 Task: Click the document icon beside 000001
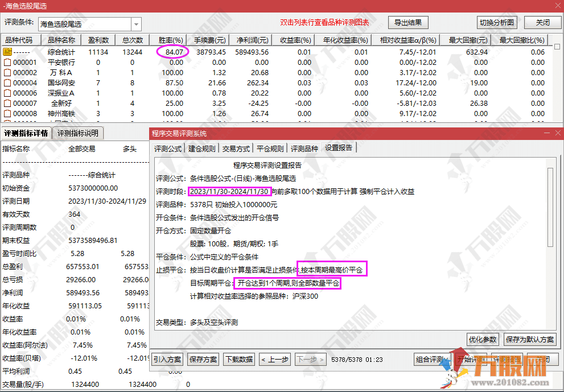click(x=7, y=62)
